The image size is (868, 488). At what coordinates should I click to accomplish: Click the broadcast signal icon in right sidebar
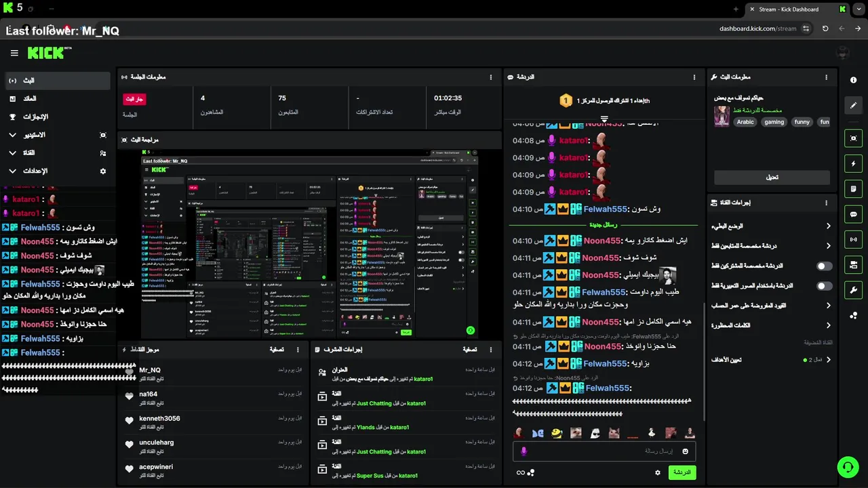853,239
